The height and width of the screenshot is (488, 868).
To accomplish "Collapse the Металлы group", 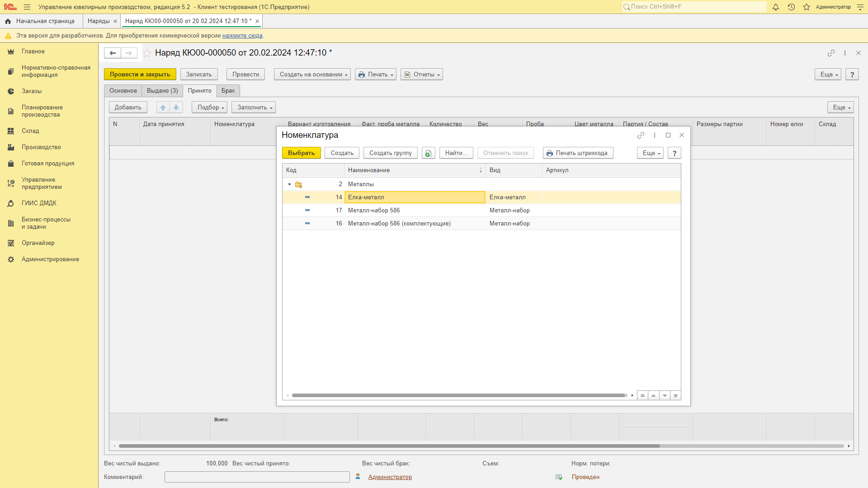I will pyautogui.click(x=290, y=184).
